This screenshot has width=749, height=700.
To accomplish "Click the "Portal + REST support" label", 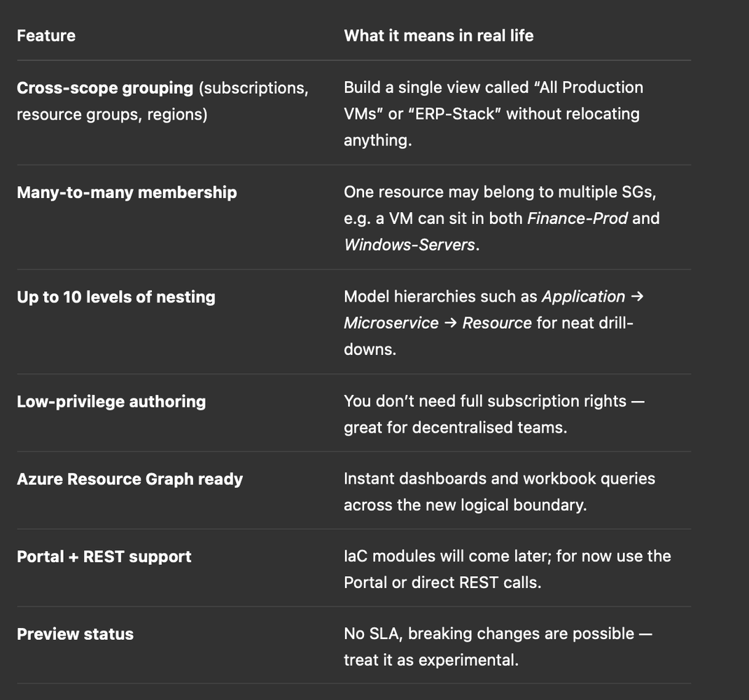I will pos(104,556).
